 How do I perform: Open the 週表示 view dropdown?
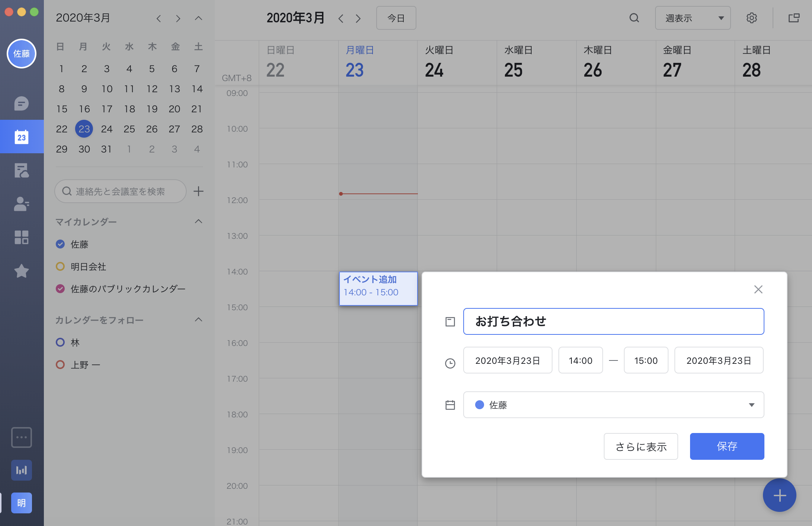coord(693,18)
